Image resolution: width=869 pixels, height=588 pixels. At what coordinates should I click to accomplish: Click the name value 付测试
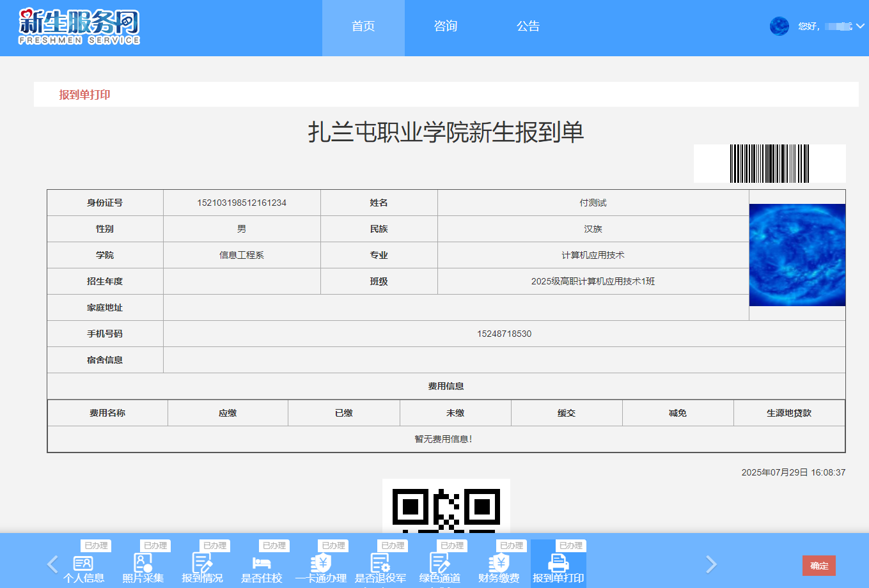[593, 203]
